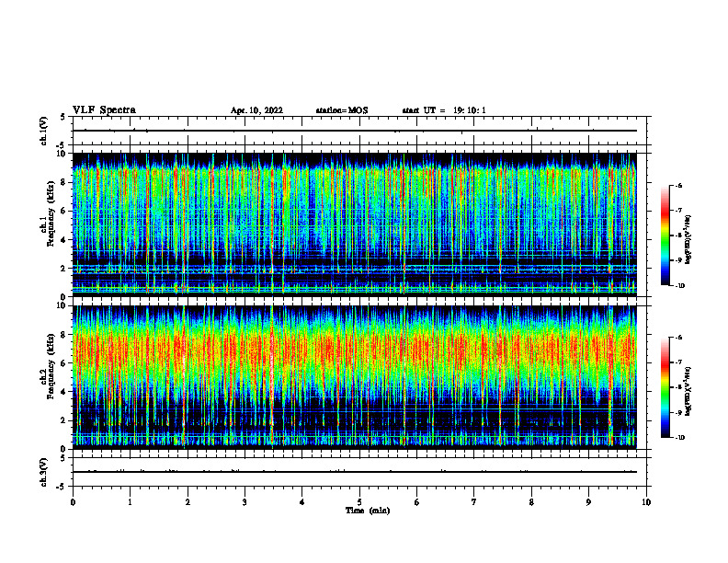Click the time axis tick label "9"
The height and width of the screenshot is (563, 728).
[588, 502]
